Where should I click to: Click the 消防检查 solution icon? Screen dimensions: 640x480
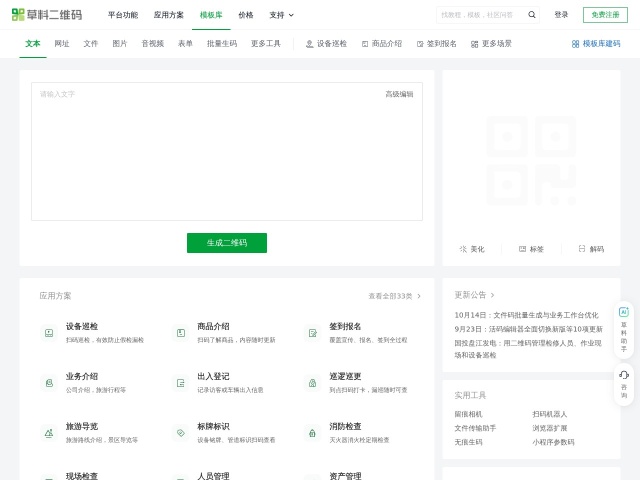[x=313, y=433]
